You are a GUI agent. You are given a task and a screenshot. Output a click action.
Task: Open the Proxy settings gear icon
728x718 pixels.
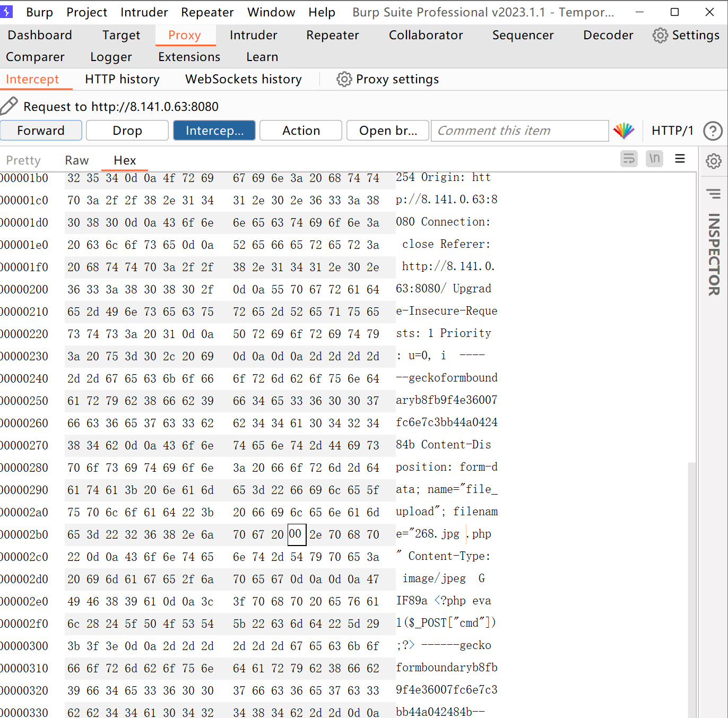[x=344, y=80]
